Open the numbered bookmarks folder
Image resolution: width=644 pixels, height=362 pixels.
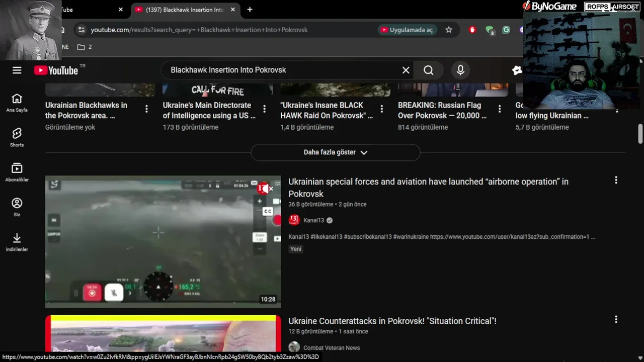click(84, 47)
